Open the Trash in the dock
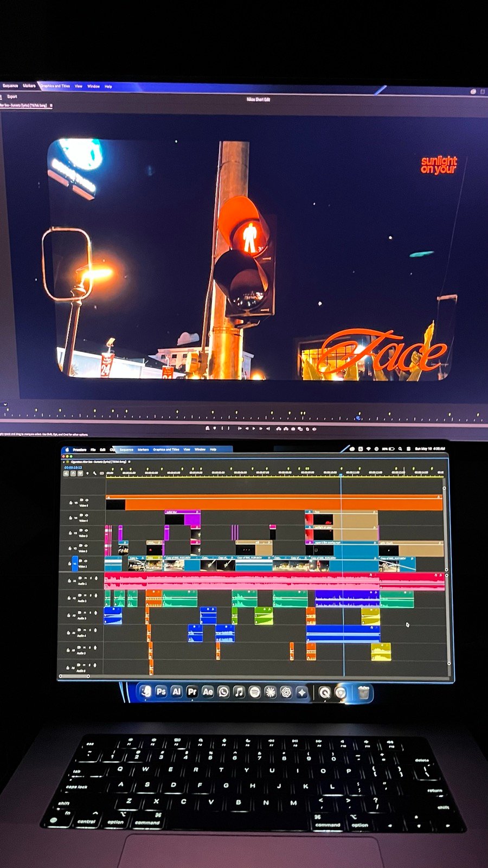Image resolution: width=488 pixels, height=868 pixels. (363, 692)
